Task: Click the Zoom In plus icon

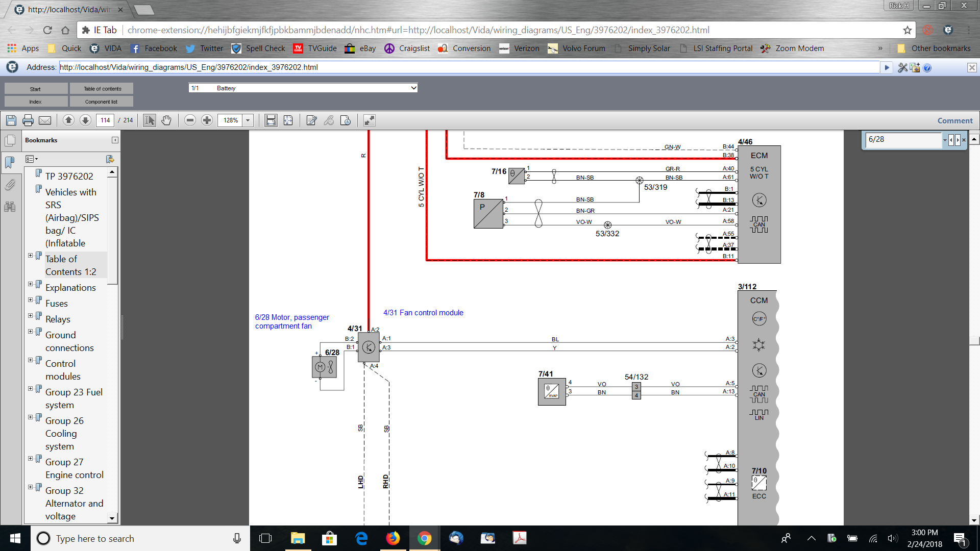Action: click(x=207, y=120)
